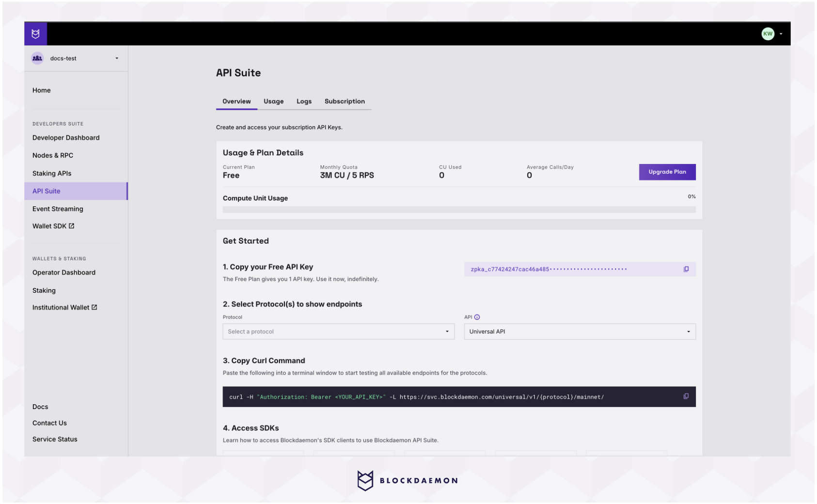This screenshot has height=504, width=817.
Task: Switch to the Overview tab
Action: 236,101
